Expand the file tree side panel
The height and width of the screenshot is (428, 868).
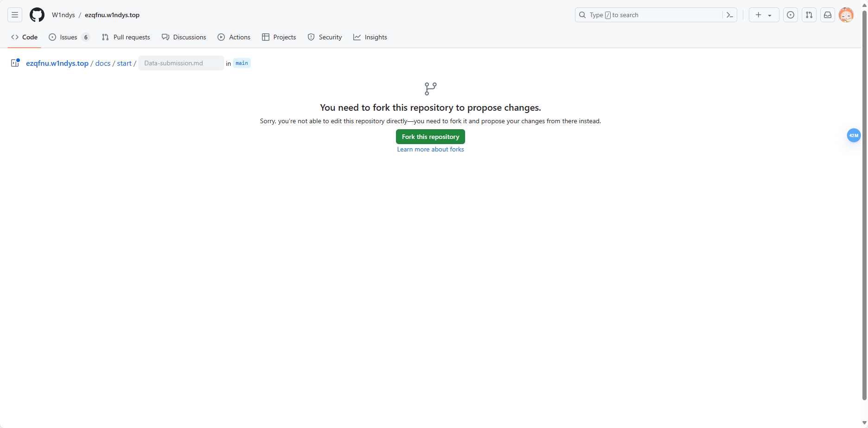click(x=15, y=63)
